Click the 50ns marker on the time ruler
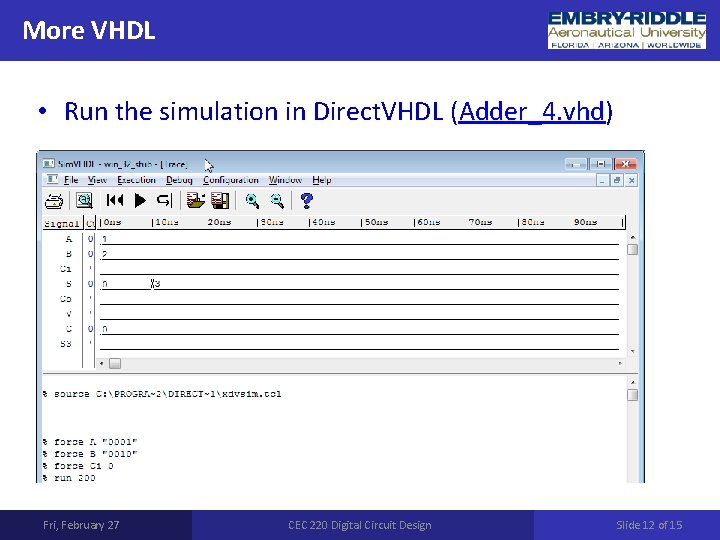Screen dimensions: 720x540 point(375,222)
